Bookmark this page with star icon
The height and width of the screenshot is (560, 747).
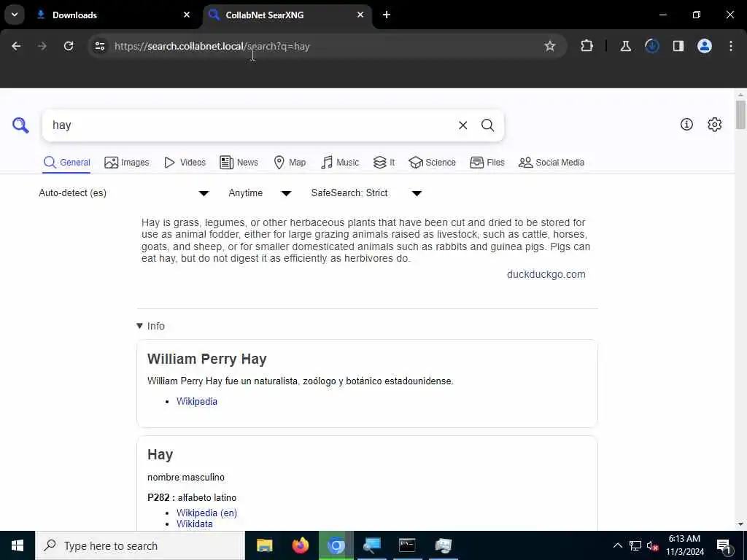(550, 46)
